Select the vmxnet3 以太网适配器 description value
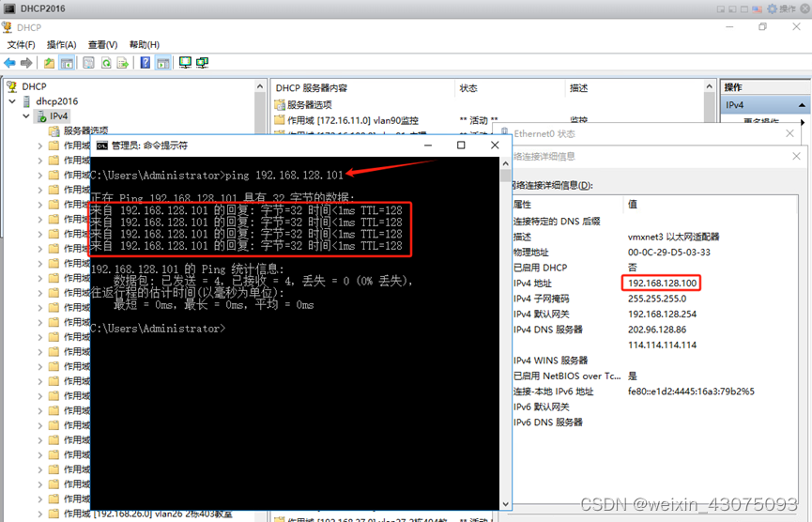Viewport: 812px width, 522px height. (673, 237)
